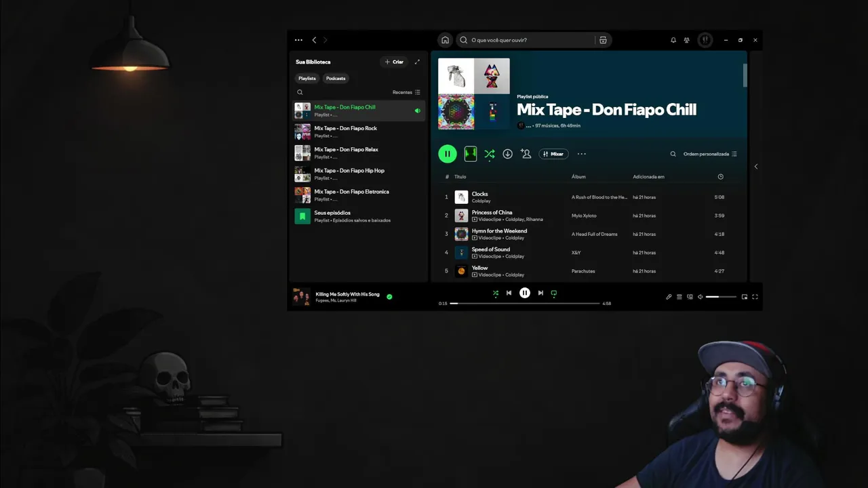
Task: Select the 'Princess of China' track title
Action: 492,212
